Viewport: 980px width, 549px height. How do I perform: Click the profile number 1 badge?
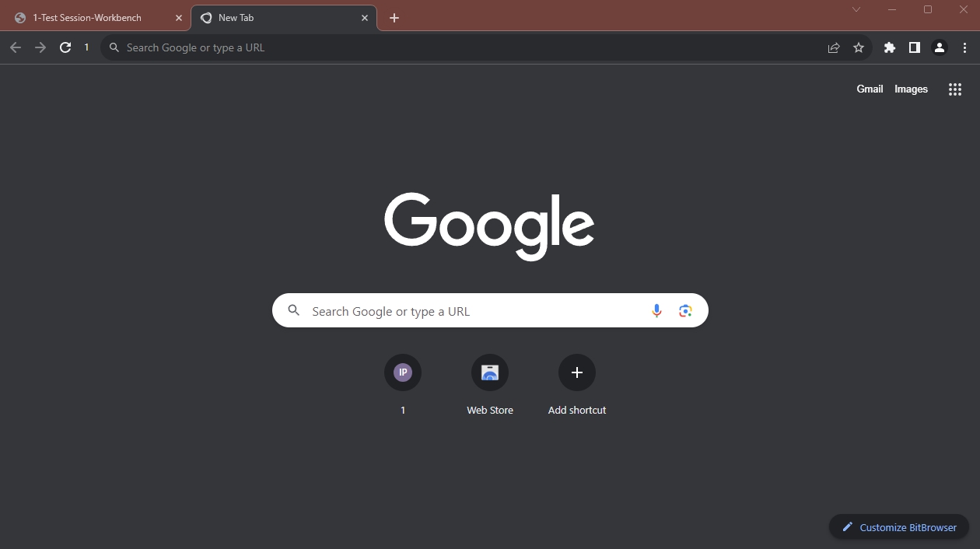(x=86, y=47)
